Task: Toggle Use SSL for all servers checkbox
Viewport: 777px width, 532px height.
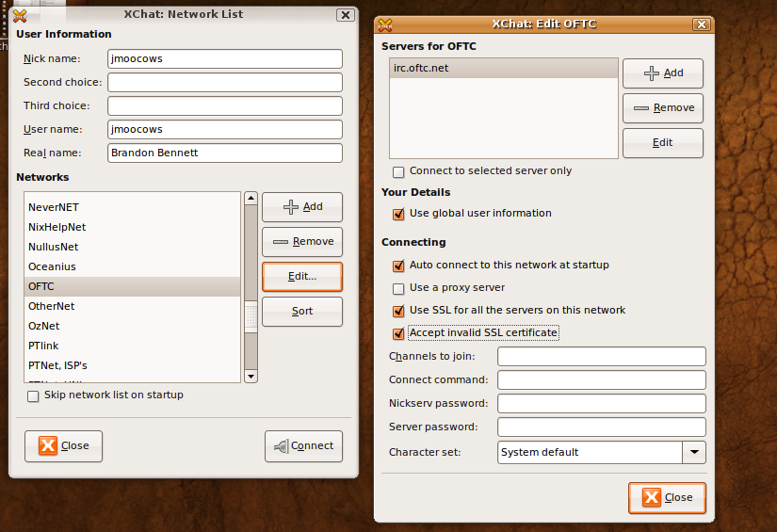Action: 398,311
